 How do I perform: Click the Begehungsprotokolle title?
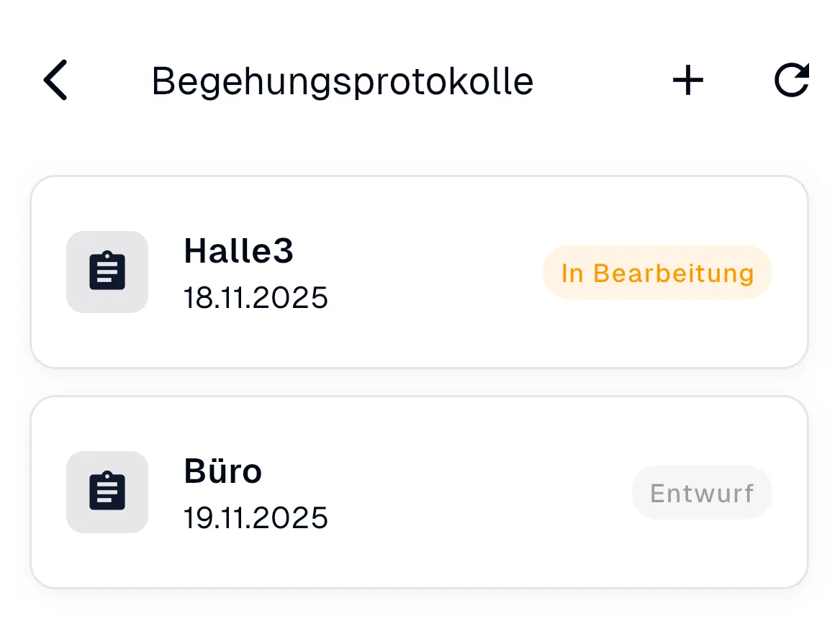point(342,81)
